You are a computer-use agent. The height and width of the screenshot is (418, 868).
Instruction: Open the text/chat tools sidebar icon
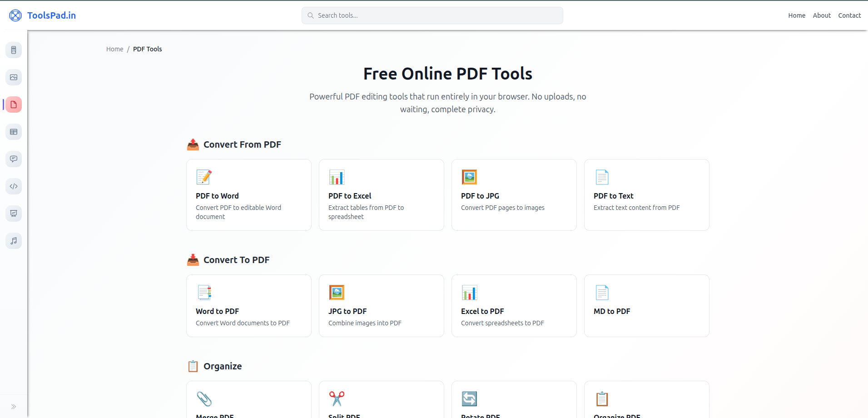(14, 159)
